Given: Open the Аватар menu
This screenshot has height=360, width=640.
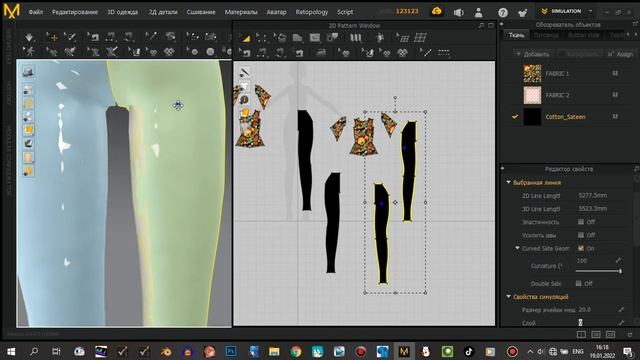Looking at the screenshot, I should coord(276,12).
